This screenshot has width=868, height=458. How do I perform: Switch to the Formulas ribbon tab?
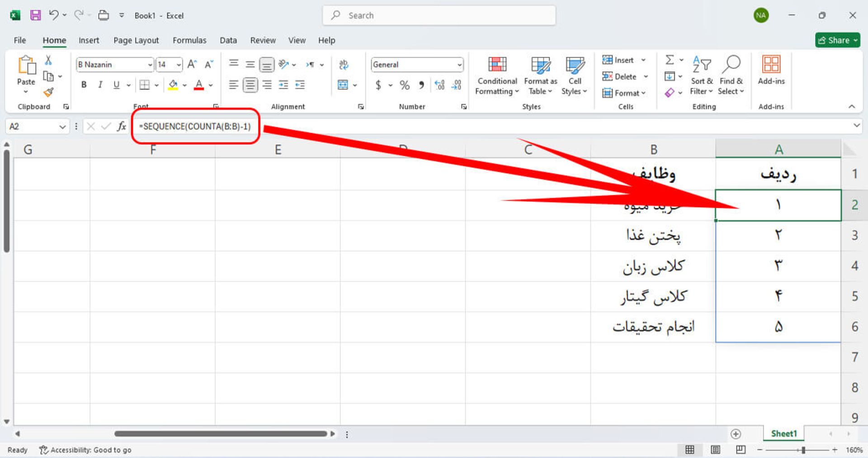pyautogui.click(x=189, y=40)
